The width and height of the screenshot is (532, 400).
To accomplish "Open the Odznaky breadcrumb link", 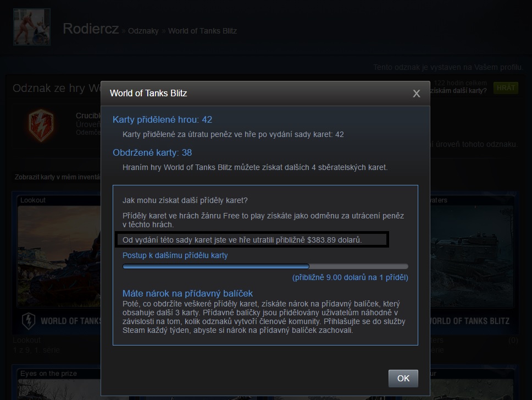I will point(143,31).
